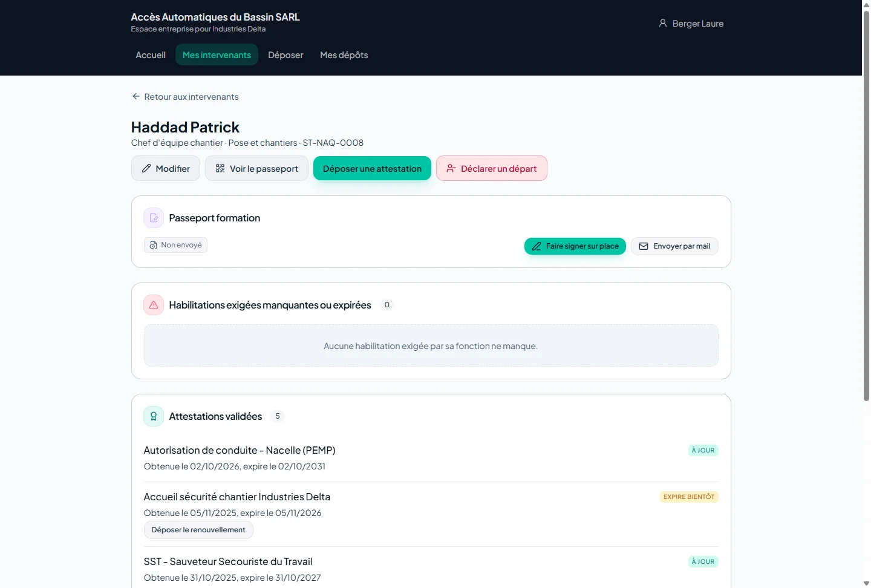Click the award ribbon icon beside Attestations validées
Viewport: 871px width, 588px height.
tap(154, 416)
